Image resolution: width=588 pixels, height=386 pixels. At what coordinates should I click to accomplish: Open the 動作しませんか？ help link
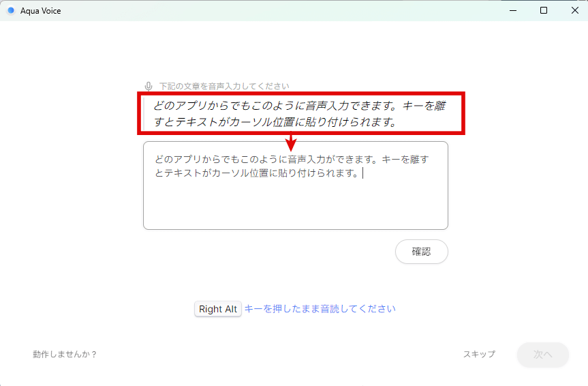click(65, 355)
